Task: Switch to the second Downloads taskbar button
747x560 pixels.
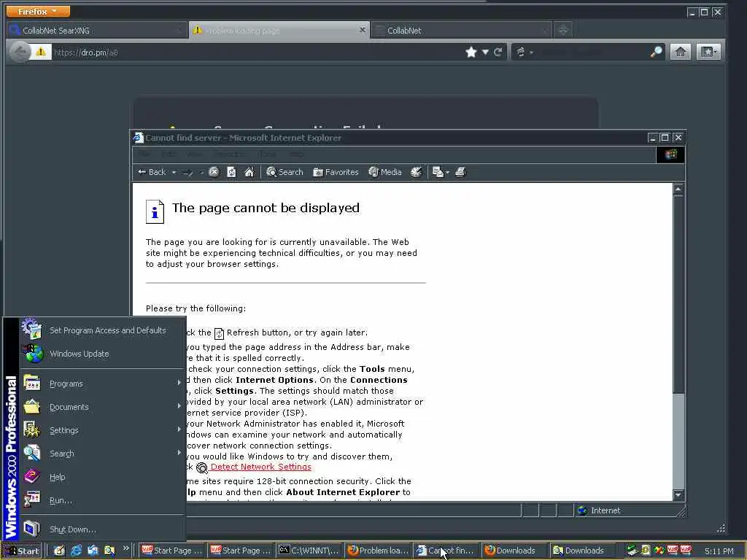Action: [x=584, y=551]
